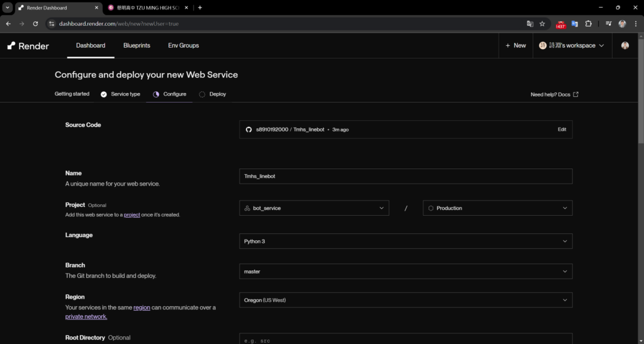Click the page vertical scrollbar thumb
The width and height of the screenshot is (644, 344).
click(641, 91)
